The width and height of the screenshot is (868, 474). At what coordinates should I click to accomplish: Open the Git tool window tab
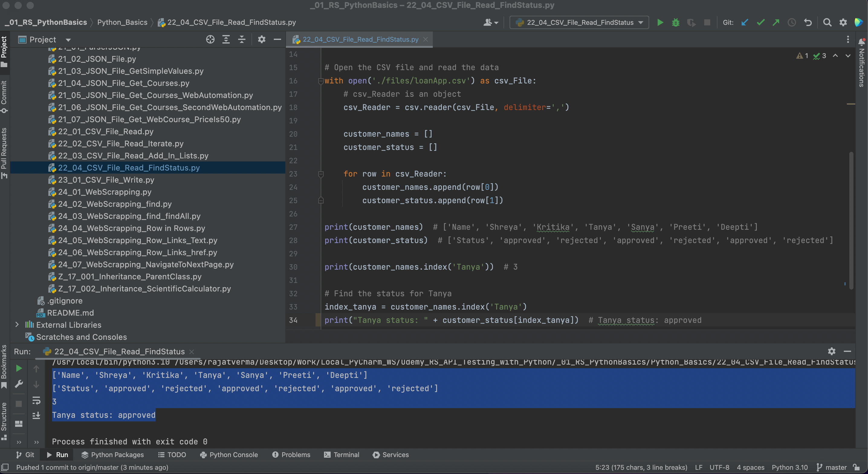[25, 455]
